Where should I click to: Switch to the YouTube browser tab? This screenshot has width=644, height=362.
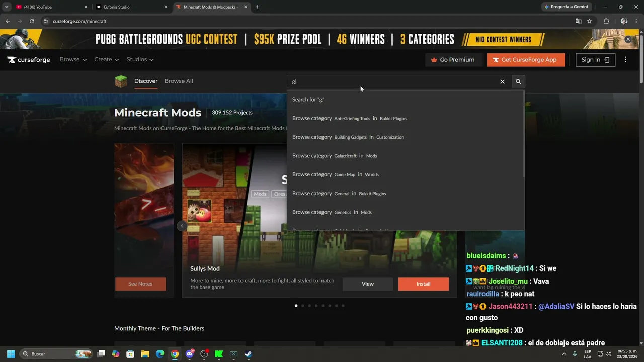pyautogui.click(x=50, y=7)
